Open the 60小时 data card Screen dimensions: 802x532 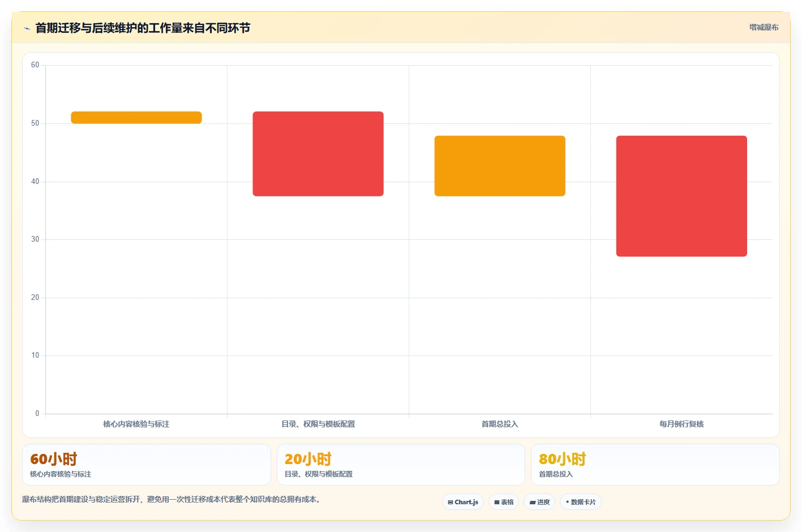147,465
